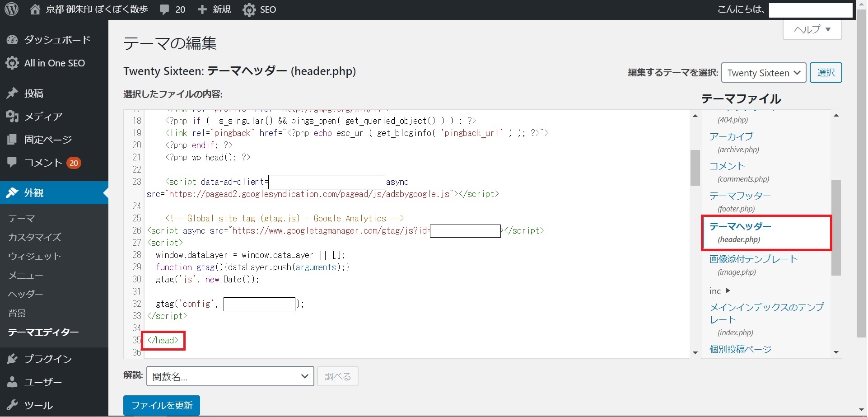Open 個別投稿ページ file link
The height and width of the screenshot is (417, 868).
pyautogui.click(x=740, y=349)
